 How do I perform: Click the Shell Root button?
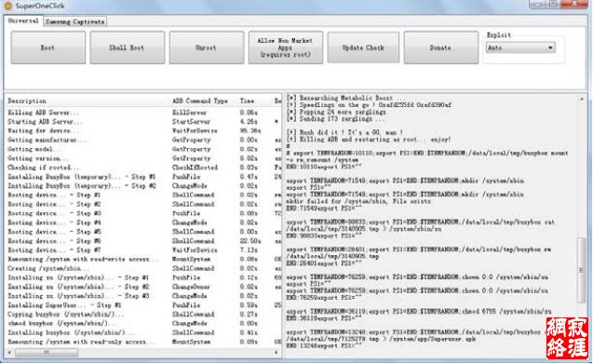(127, 47)
